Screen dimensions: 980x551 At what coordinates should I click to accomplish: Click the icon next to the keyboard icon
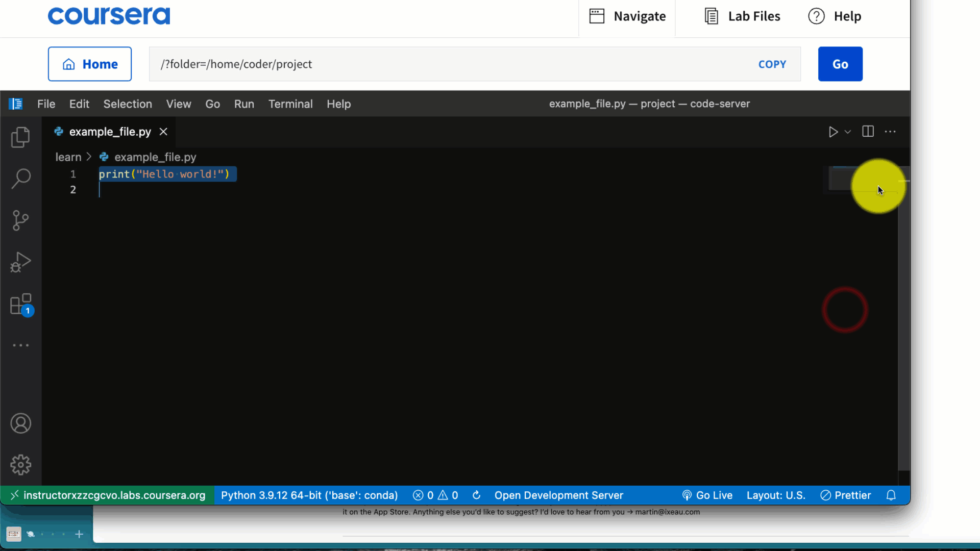point(31,534)
